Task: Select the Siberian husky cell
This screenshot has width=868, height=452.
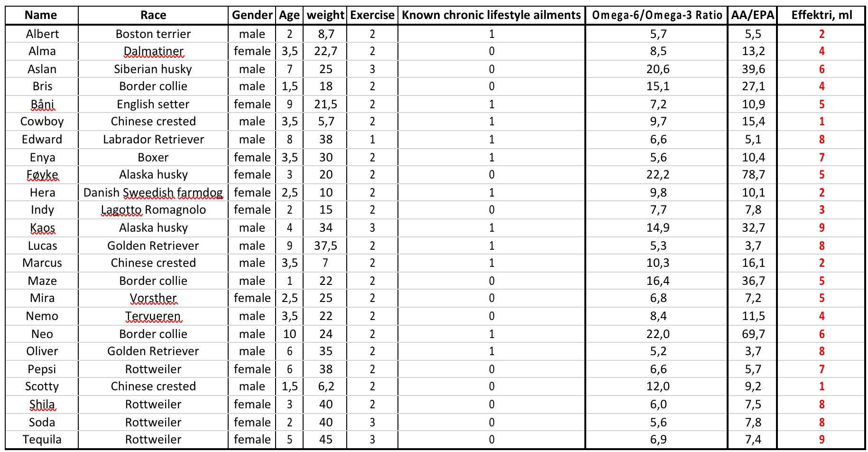Action: 153,69
